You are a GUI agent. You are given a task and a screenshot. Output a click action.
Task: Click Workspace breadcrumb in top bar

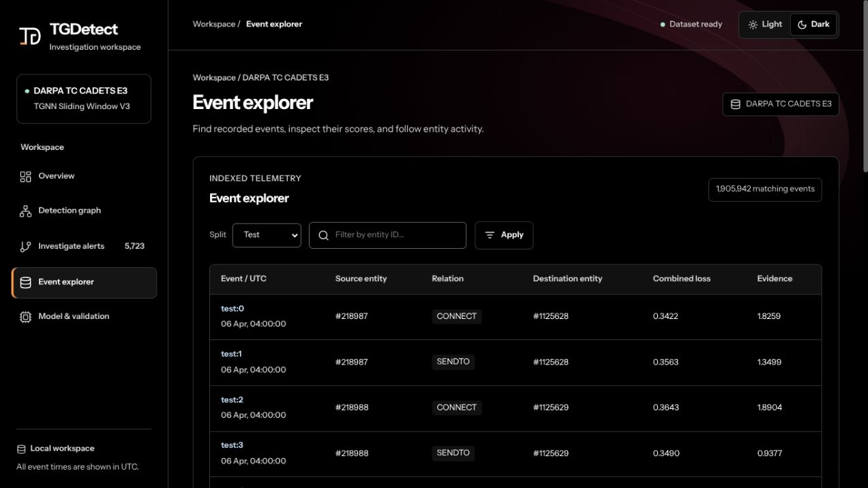click(213, 25)
